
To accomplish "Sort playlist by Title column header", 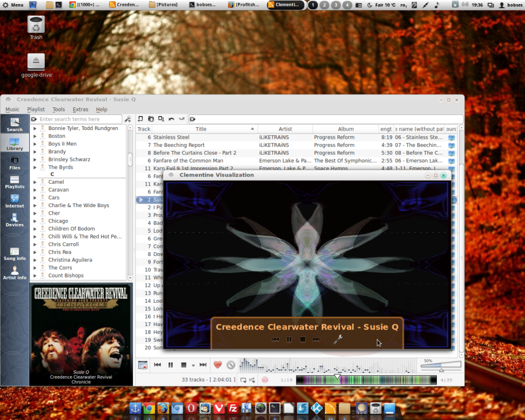I will tap(205, 129).
